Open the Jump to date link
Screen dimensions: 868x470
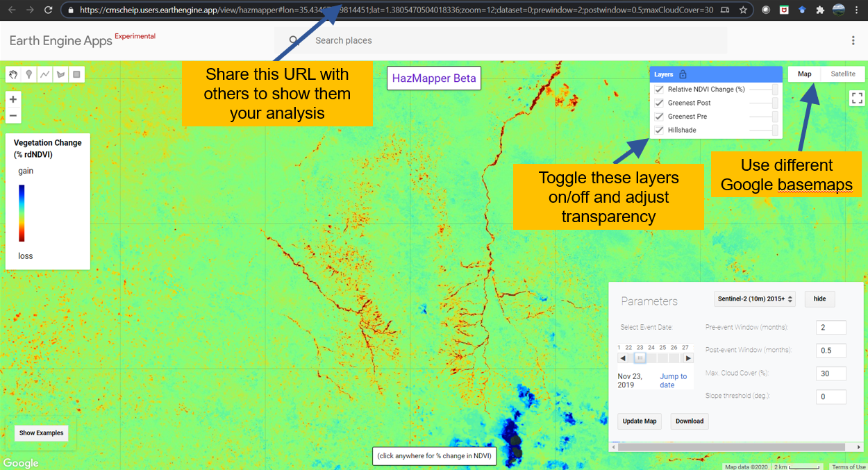673,380
